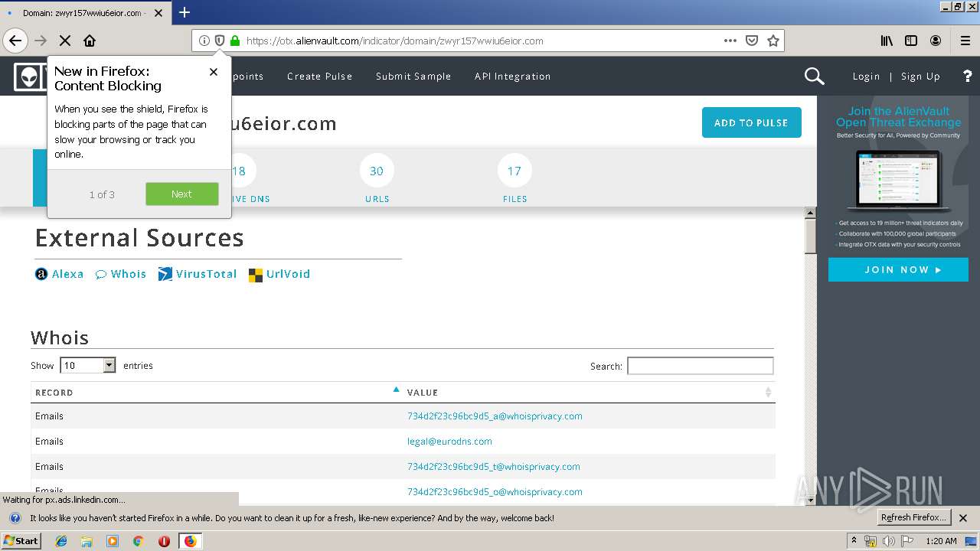
Task: Show hidden tray icons arrow
Action: point(854,541)
